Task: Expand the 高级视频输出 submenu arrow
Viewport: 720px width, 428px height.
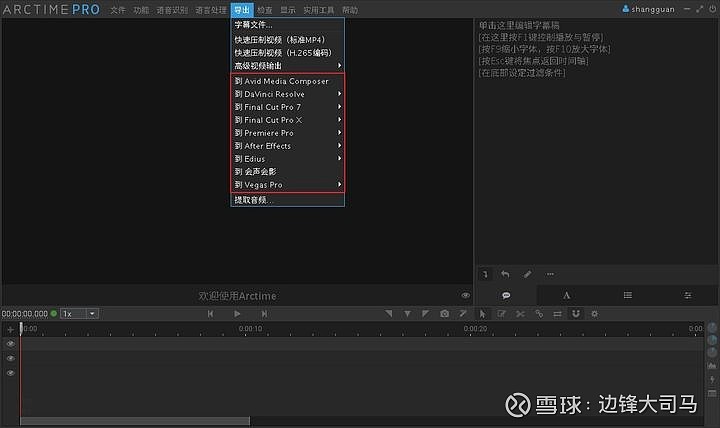Action: [x=339, y=66]
